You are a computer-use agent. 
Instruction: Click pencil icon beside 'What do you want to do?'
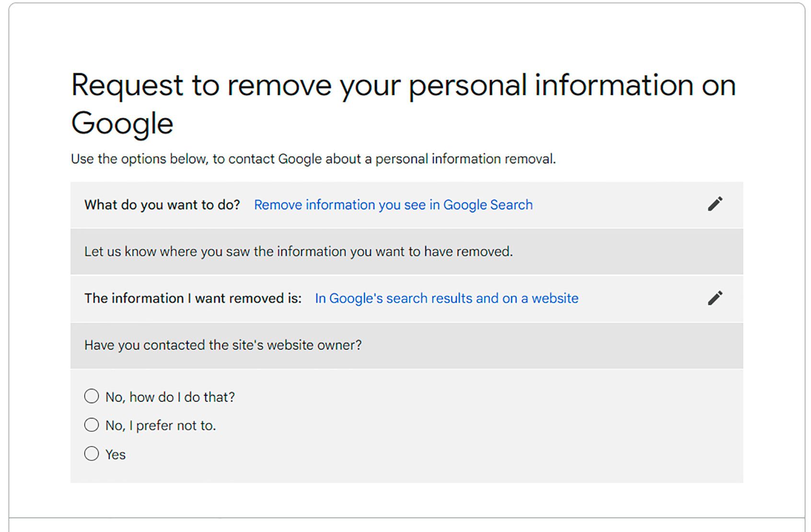pos(715,204)
